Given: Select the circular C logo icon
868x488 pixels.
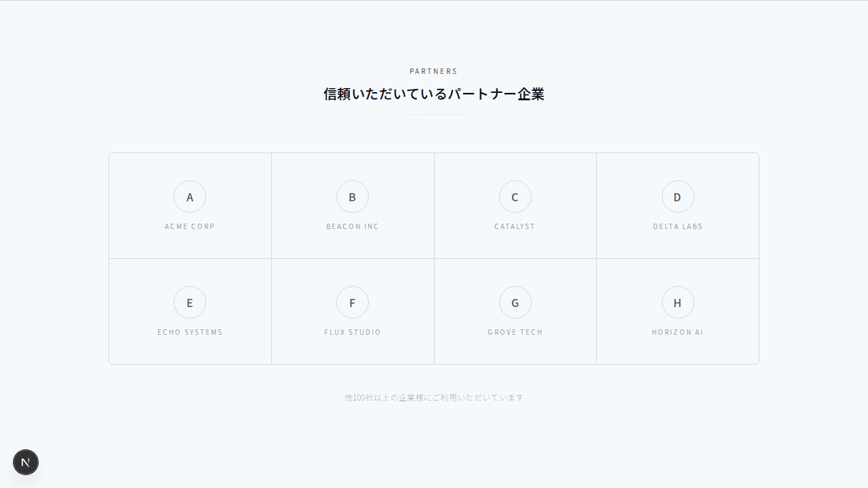Looking at the screenshot, I should pos(515,197).
